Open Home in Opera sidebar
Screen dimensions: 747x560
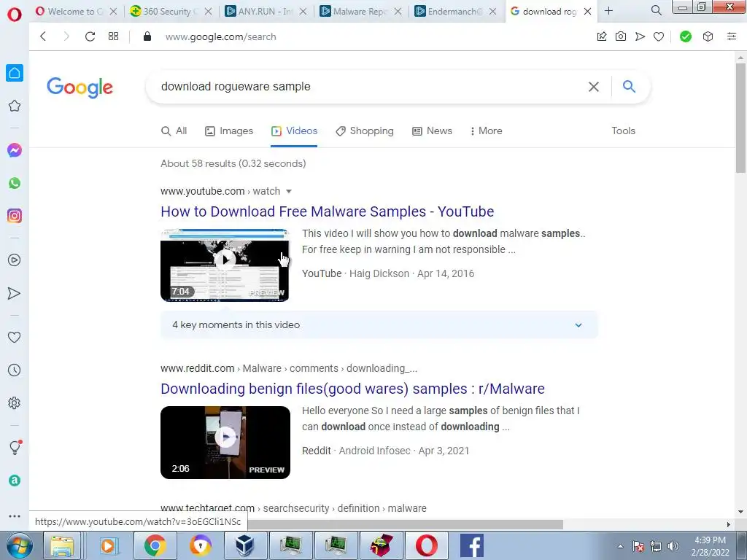pyautogui.click(x=15, y=73)
